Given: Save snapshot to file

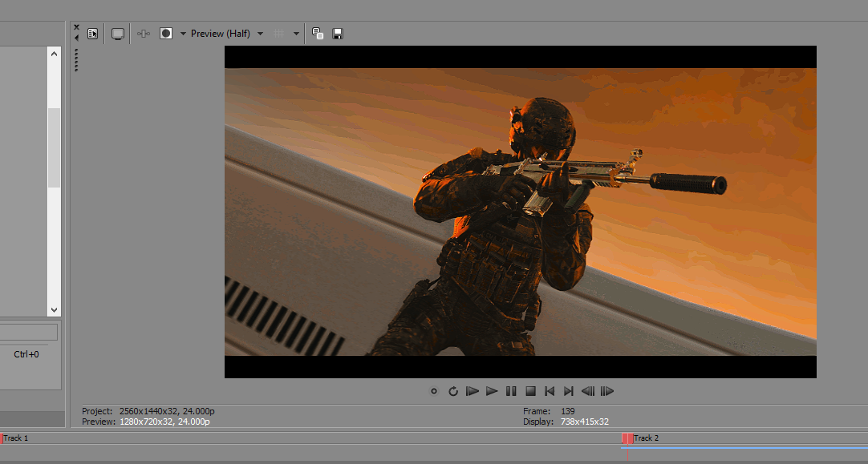Looking at the screenshot, I should [x=338, y=34].
